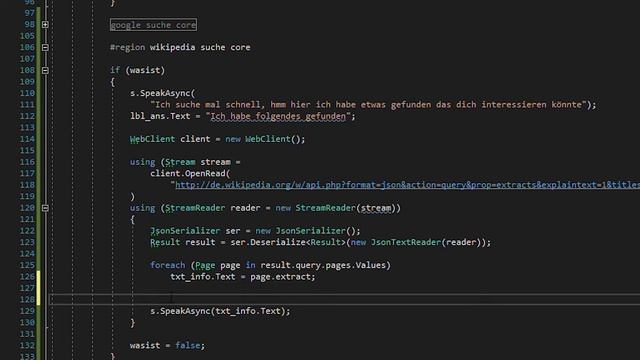
Task: Click 'using (Stream stream =' on line 116
Action: (x=185, y=162)
